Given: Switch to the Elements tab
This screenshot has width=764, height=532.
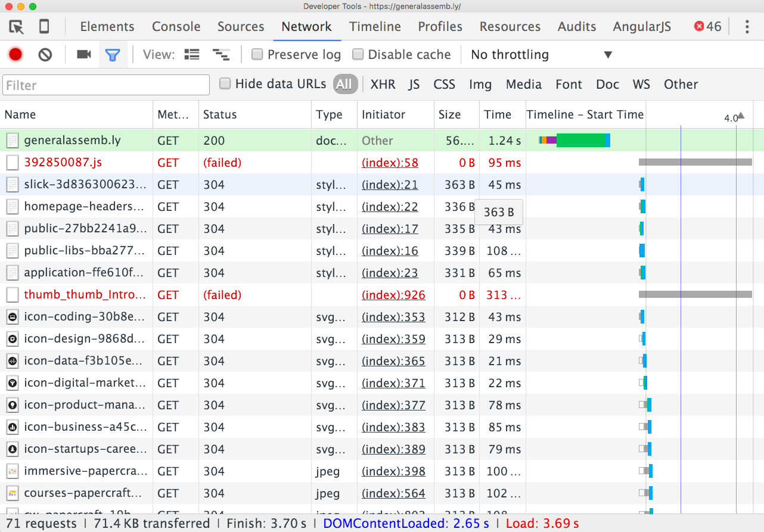Looking at the screenshot, I should 107,27.
